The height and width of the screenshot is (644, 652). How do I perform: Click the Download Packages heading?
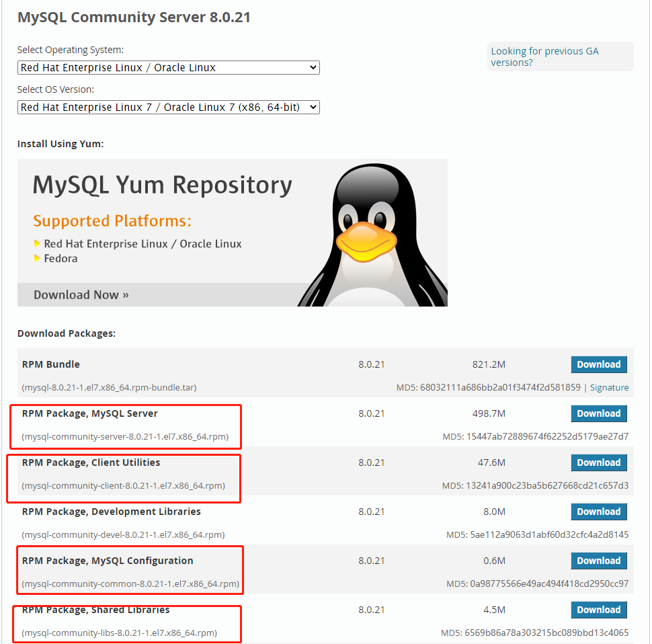[x=67, y=333]
